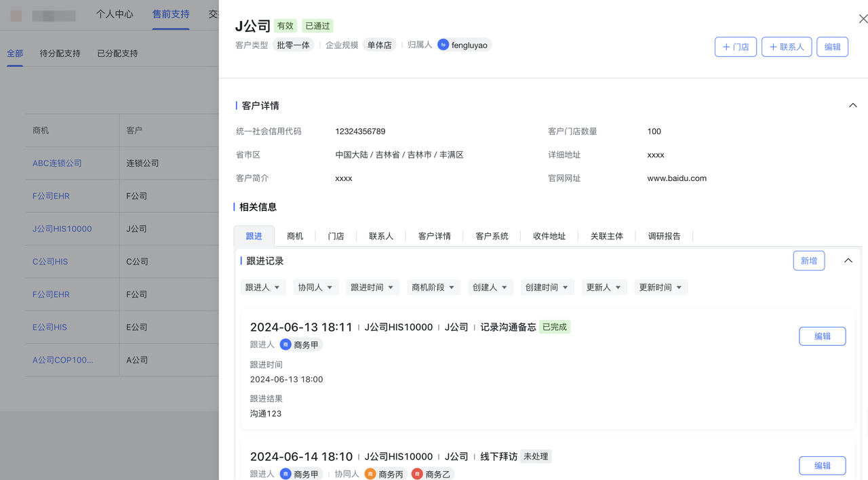
Task: Click record timestamp 2024-06-13 18:11
Action: pyautogui.click(x=301, y=327)
